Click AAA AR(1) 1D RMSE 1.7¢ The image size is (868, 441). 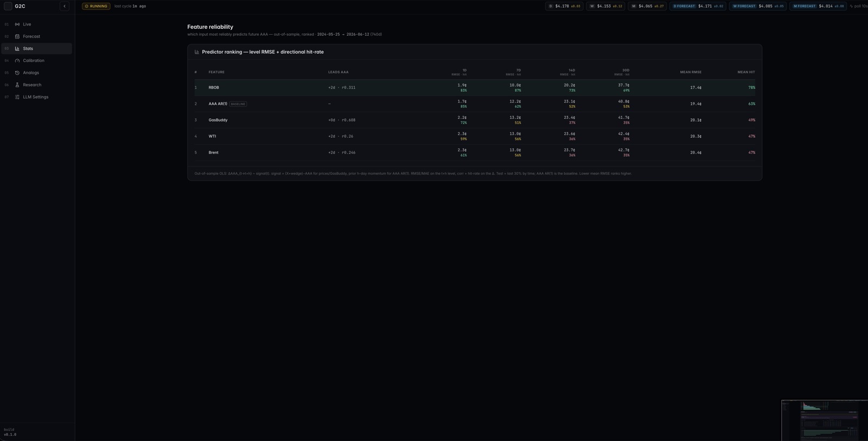point(462,101)
